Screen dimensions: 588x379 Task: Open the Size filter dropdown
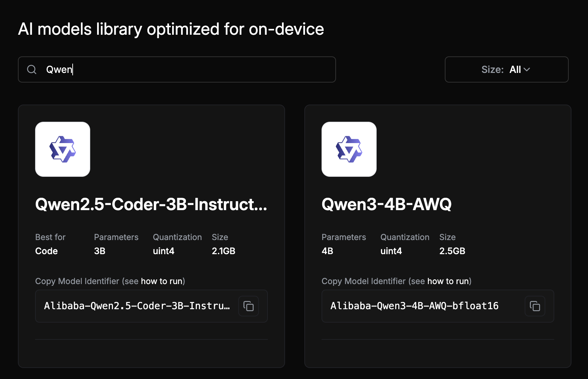click(506, 69)
